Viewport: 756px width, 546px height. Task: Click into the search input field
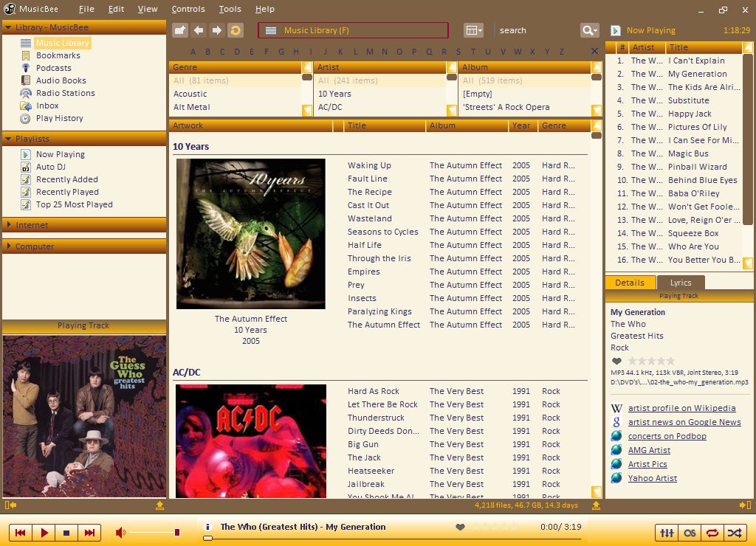[537, 30]
